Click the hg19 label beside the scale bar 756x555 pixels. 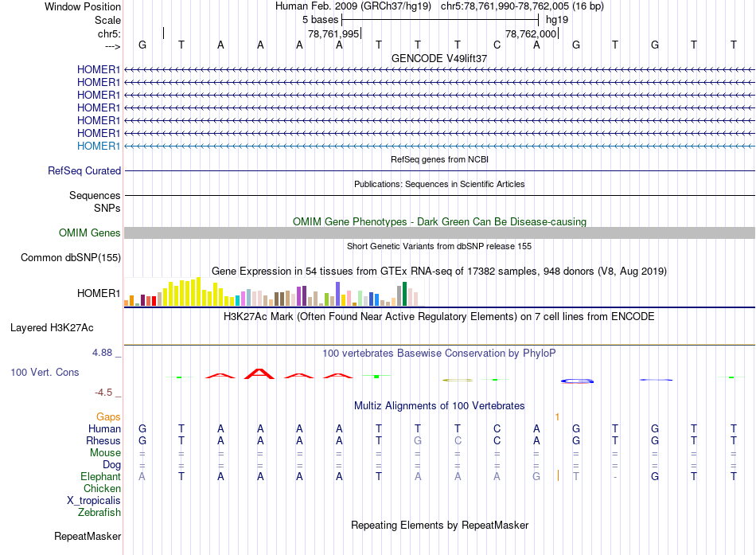click(x=557, y=20)
